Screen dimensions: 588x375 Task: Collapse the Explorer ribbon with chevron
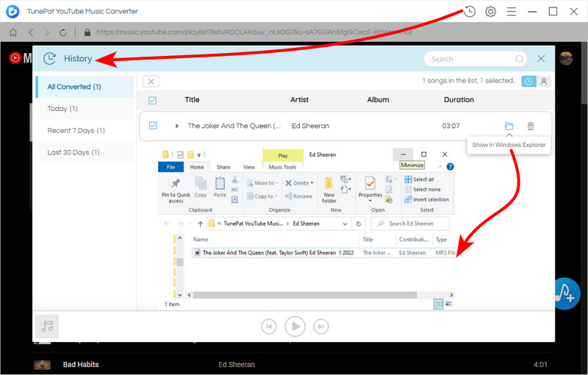click(x=440, y=166)
